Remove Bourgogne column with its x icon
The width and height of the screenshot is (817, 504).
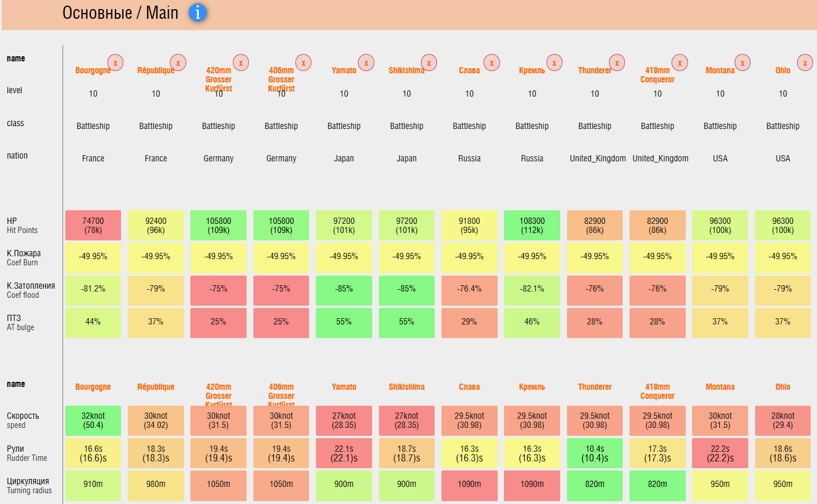tap(115, 63)
